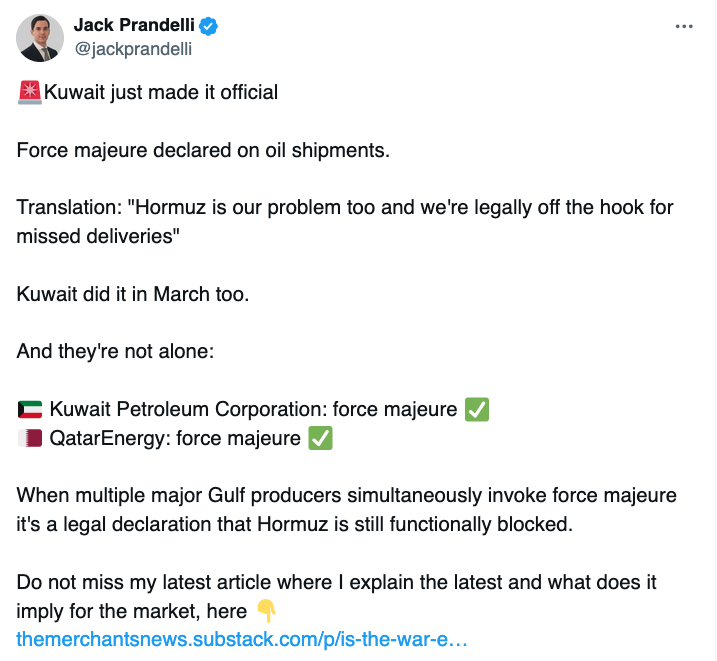Click the "Kuwait just made it official" line

pos(161,93)
